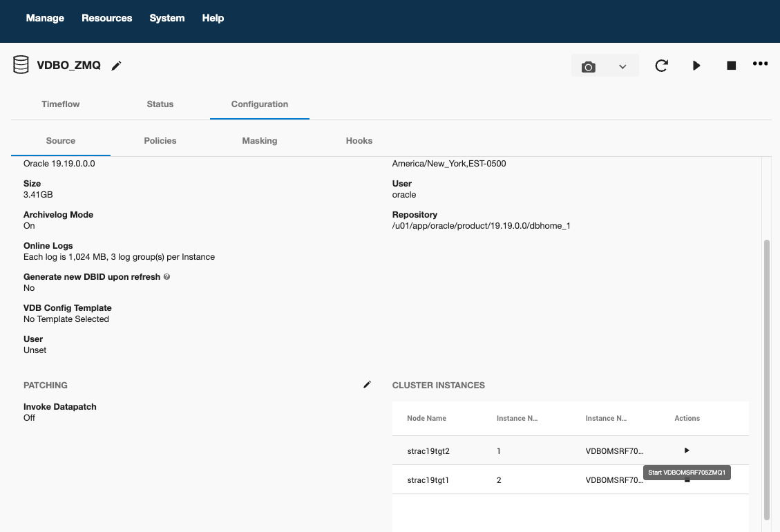This screenshot has width=780, height=532.
Task: Open the Masking sub-tab
Action: click(259, 140)
